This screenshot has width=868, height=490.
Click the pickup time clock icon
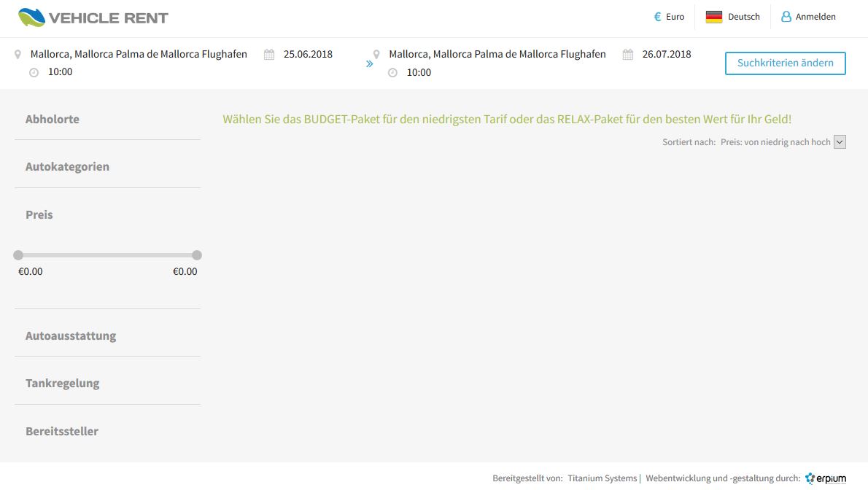pos(34,72)
